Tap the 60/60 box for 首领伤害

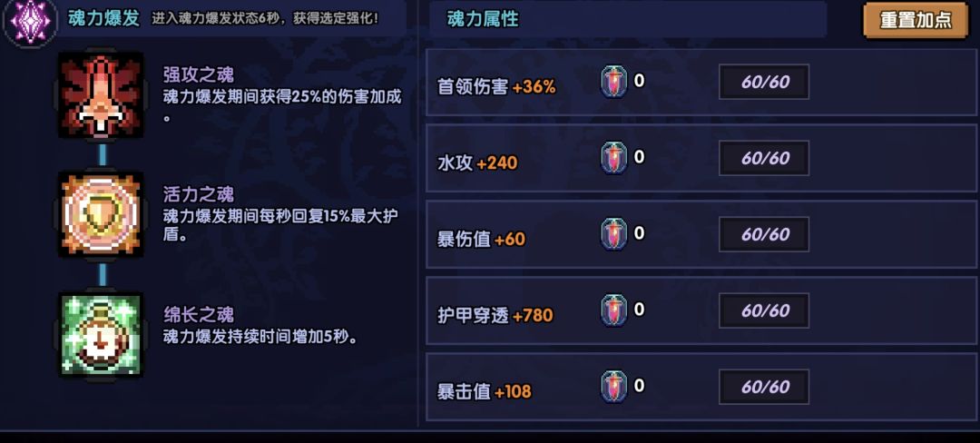point(764,83)
